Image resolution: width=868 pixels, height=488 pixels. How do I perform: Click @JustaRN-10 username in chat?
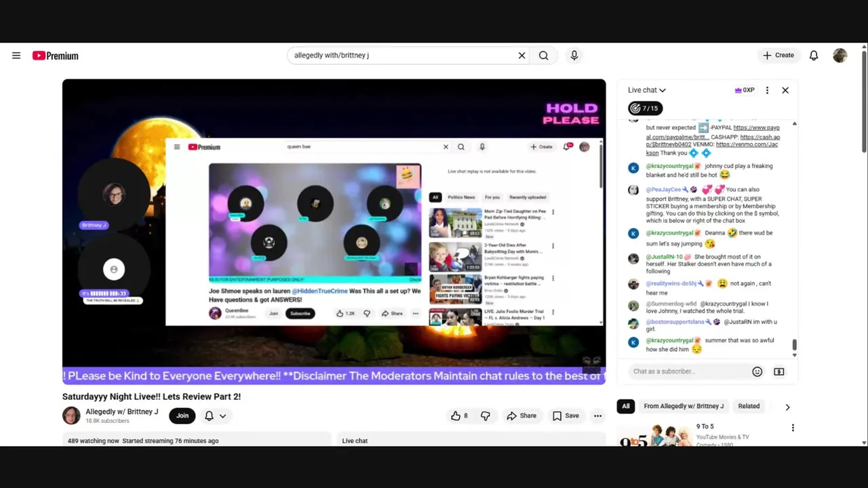click(x=664, y=257)
